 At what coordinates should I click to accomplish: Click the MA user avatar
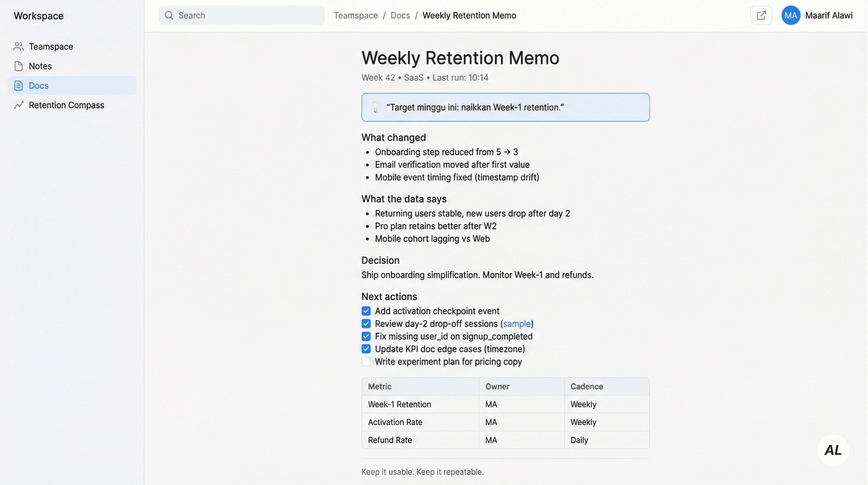point(791,15)
